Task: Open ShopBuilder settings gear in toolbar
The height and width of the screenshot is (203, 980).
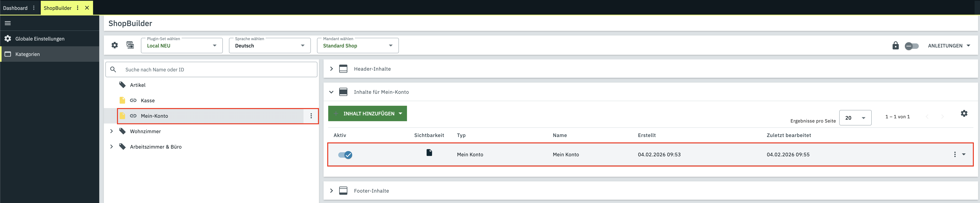Action: pyautogui.click(x=114, y=45)
